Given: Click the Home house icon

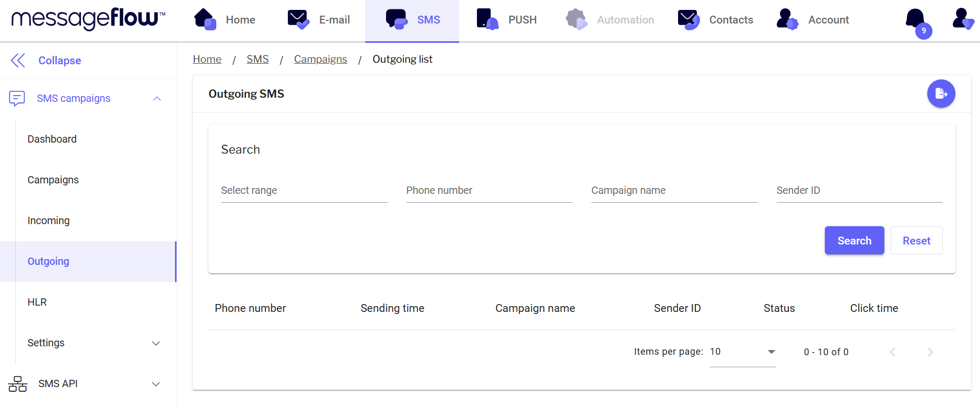Looking at the screenshot, I should coord(205,19).
